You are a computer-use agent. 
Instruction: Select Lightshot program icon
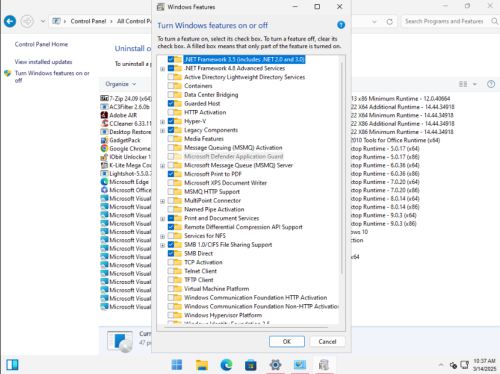(x=104, y=173)
